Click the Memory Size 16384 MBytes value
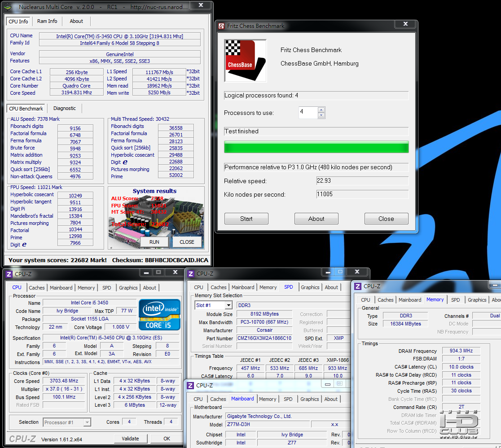Viewport: 501px width, 448px height. point(405,324)
